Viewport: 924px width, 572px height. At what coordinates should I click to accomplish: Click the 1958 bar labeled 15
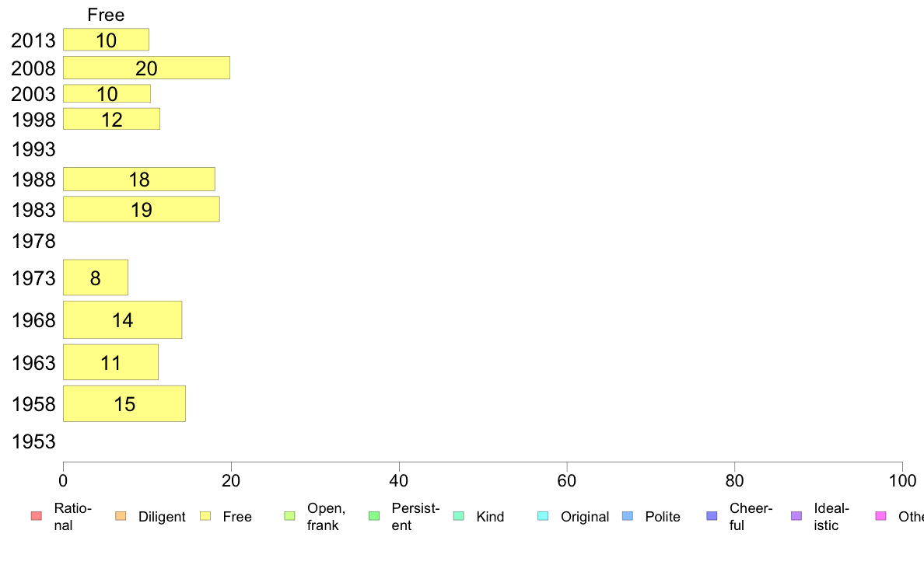point(124,404)
